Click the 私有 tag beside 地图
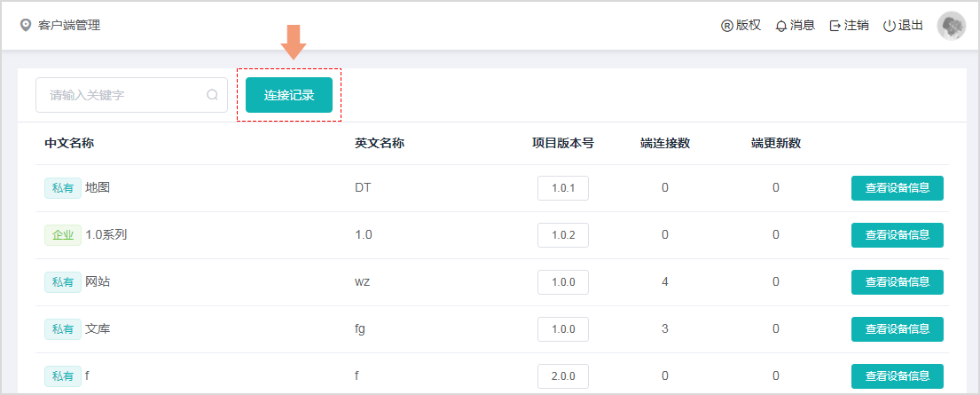 pyautogui.click(x=62, y=188)
